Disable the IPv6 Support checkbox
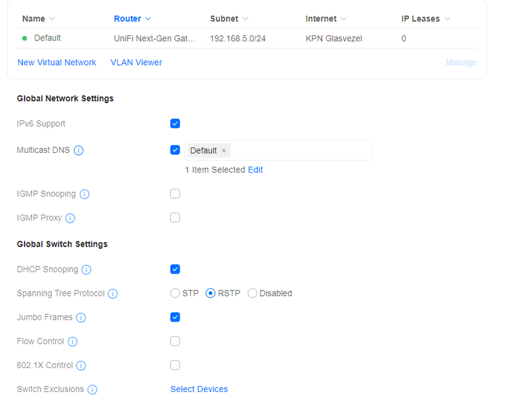 (x=175, y=124)
